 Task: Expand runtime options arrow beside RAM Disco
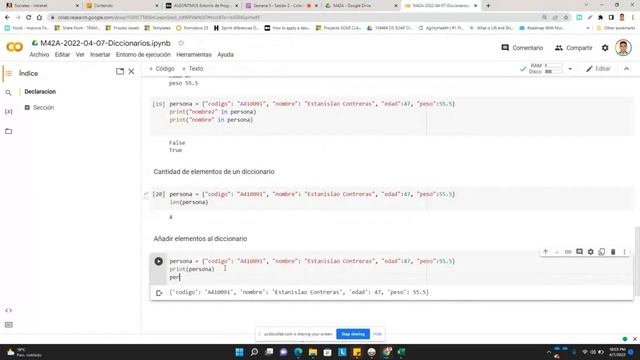tap(570, 69)
